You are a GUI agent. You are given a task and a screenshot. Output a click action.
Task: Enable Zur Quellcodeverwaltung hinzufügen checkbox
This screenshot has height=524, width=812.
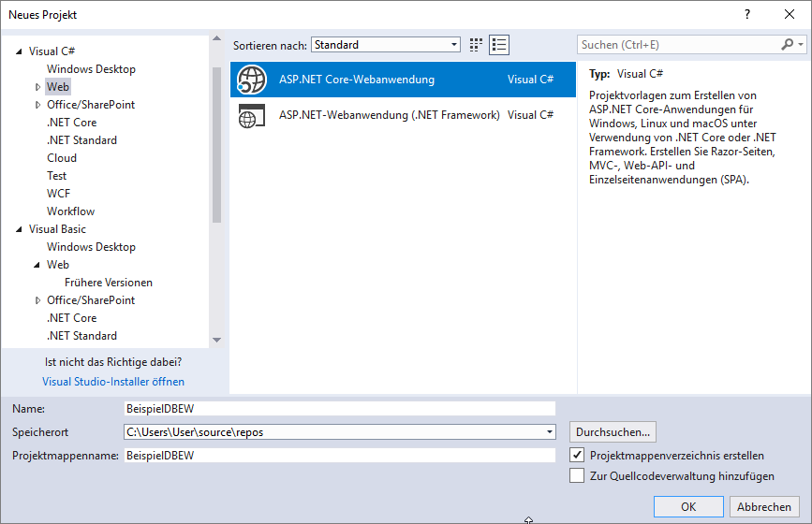click(x=577, y=475)
